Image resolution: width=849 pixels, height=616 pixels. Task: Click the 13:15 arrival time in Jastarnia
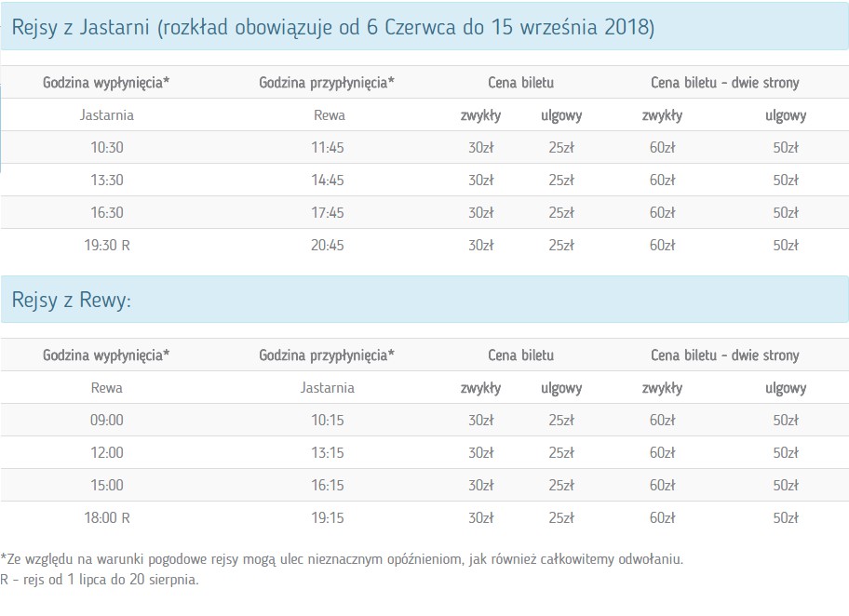pos(328,453)
